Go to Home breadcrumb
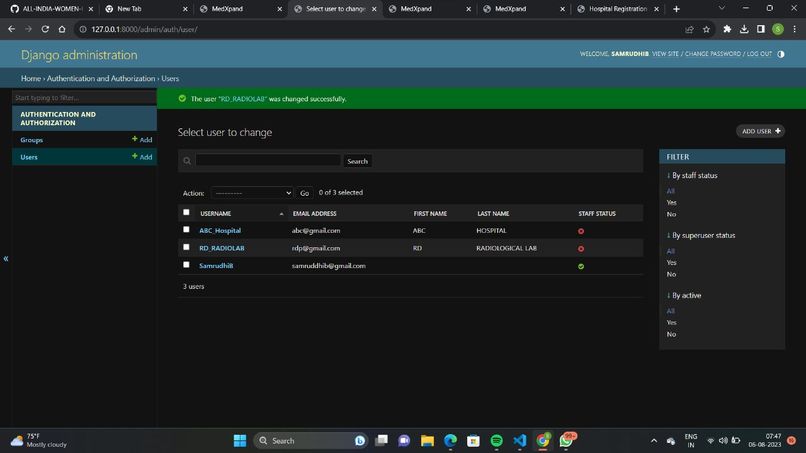This screenshot has height=453, width=806. (30, 78)
